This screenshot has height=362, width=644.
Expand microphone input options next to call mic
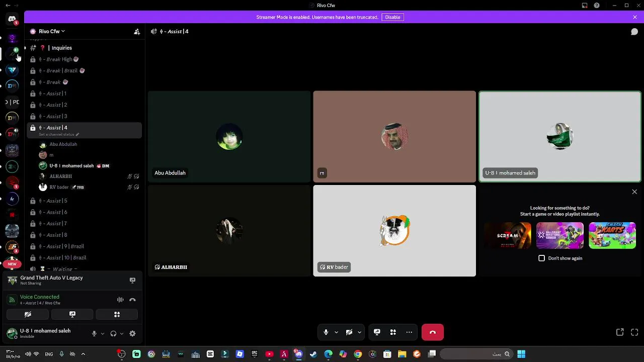(x=336, y=332)
